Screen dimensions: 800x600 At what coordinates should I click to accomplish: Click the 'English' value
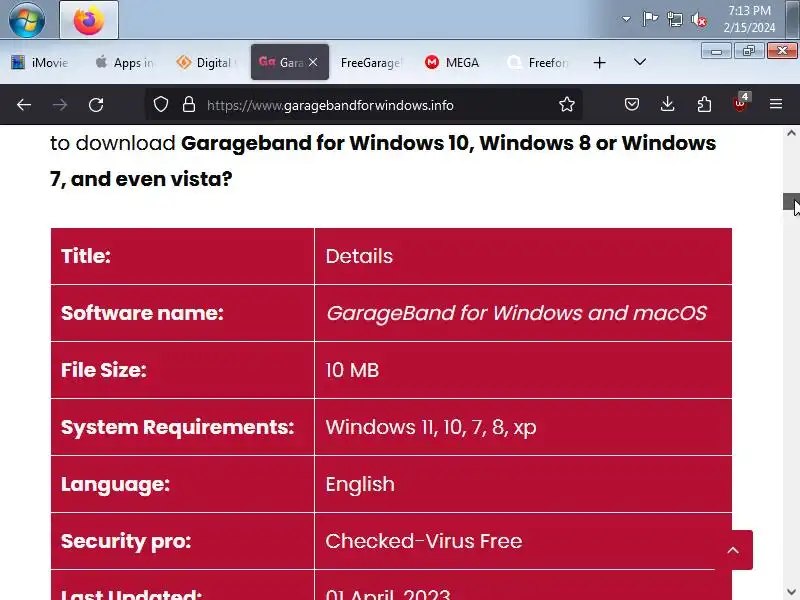[x=360, y=484]
